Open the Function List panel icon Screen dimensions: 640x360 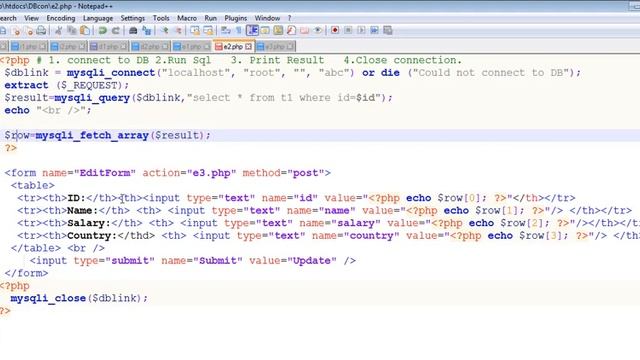pos(291,31)
